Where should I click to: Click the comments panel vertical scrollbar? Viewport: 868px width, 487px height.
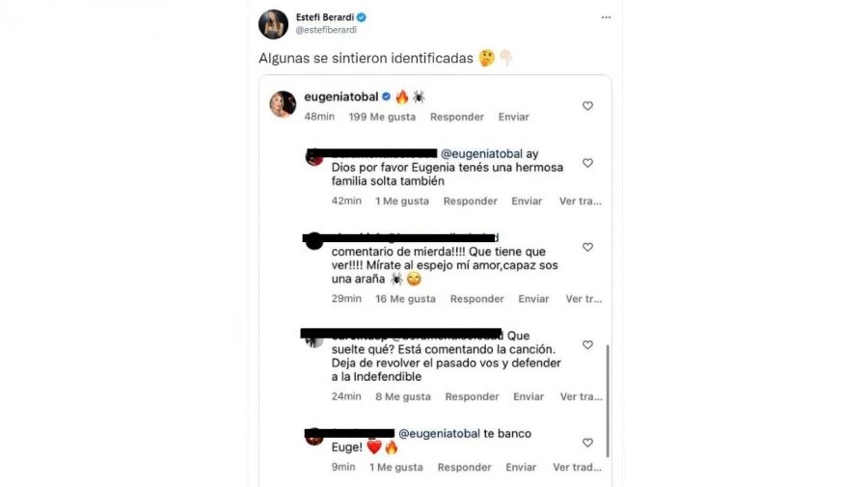(608, 400)
